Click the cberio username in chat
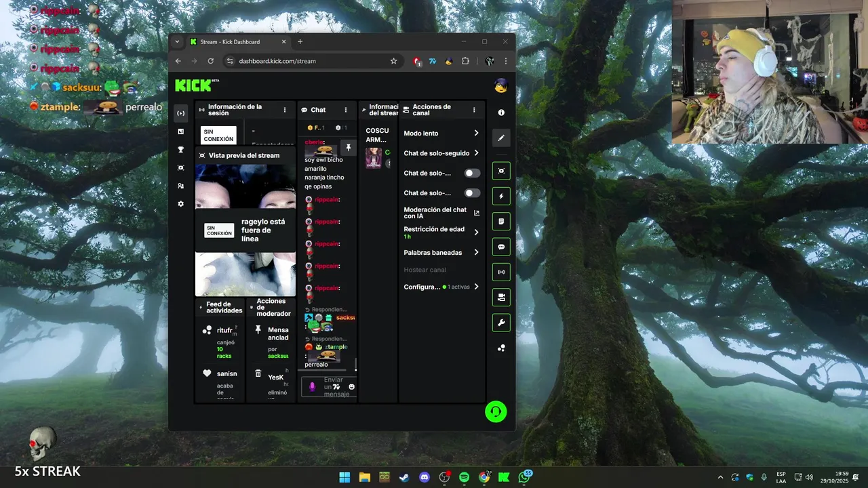 pos(315,142)
